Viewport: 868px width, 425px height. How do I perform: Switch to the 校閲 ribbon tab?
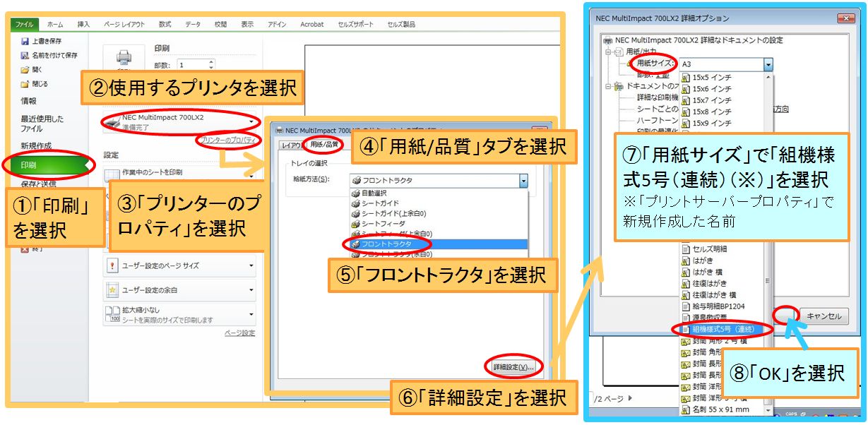(x=220, y=25)
